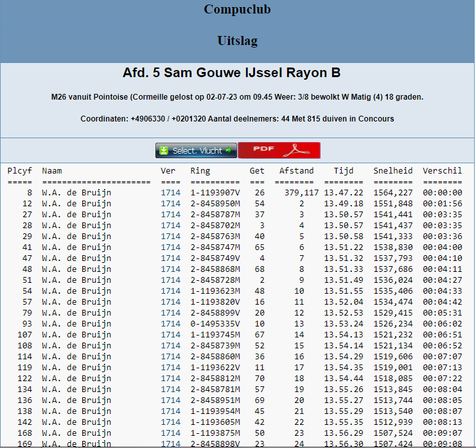Click the W.A. de Bruijn name in Plcyf 8 row

point(76,193)
